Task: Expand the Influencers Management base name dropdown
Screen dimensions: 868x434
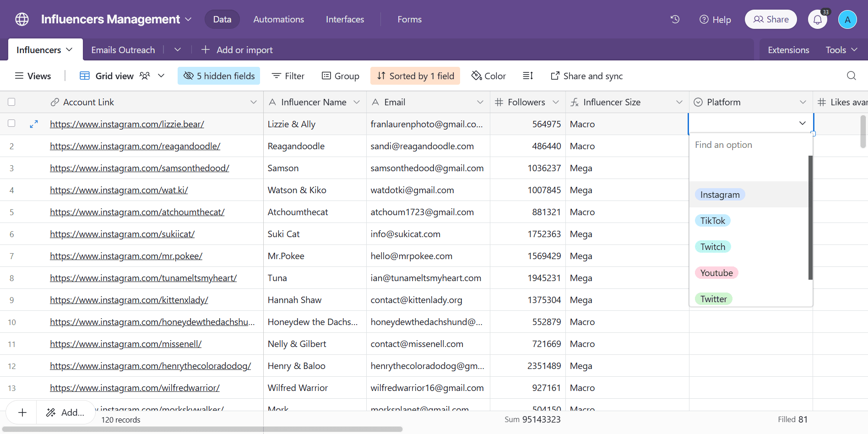Action: (x=188, y=19)
